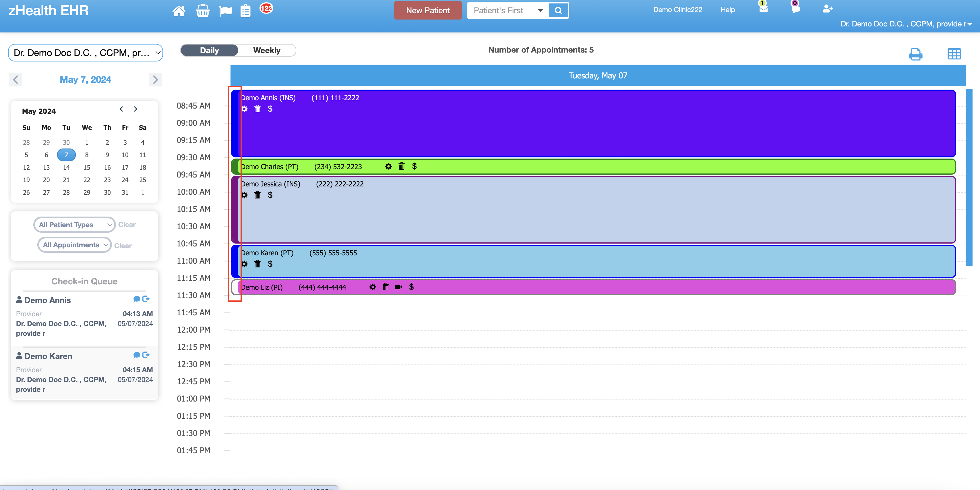Open the provider selection dropdown

tap(85, 53)
